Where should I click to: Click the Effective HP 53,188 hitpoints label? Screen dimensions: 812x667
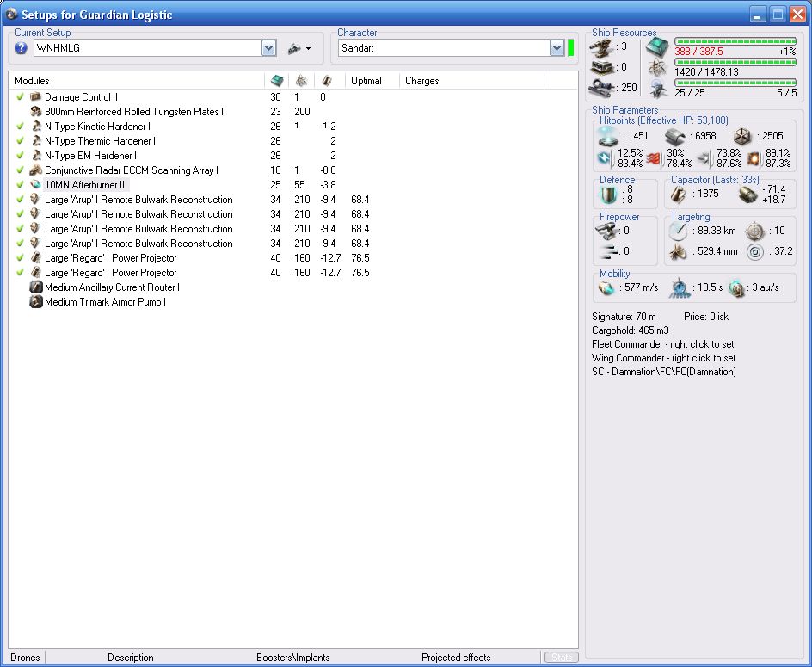point(664,120)
